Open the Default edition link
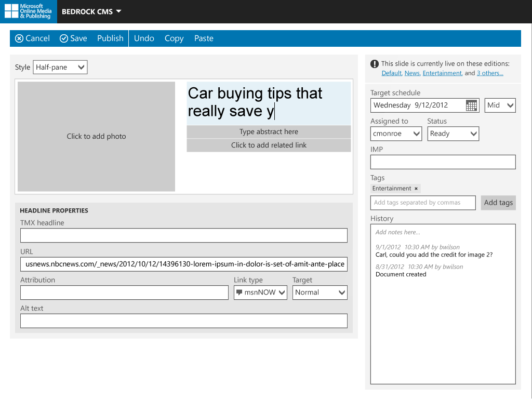This screenshot has width=532, height=399. (x=392, y=73)
